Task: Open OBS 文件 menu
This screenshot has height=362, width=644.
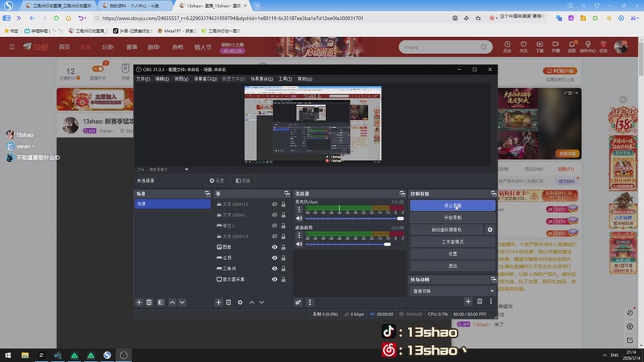Action: coord(143,79)
